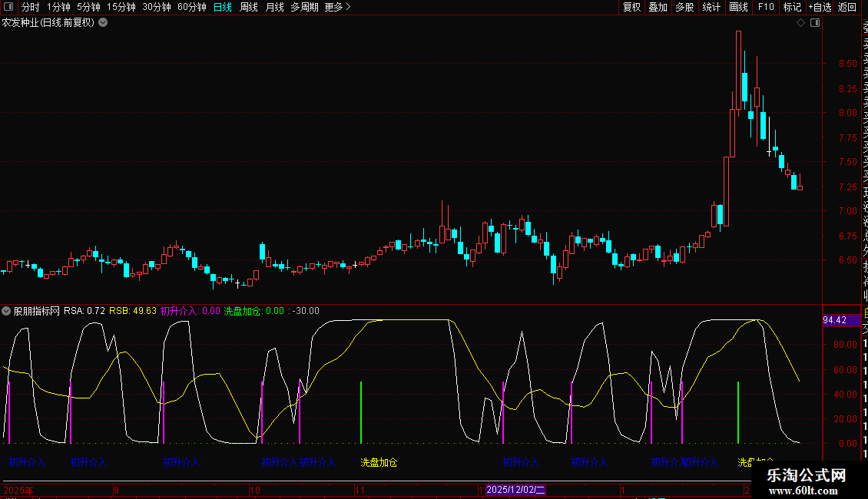Open the 复权 adjustment options
Screen dimensions: 868x499
click(x=631, y=7)
